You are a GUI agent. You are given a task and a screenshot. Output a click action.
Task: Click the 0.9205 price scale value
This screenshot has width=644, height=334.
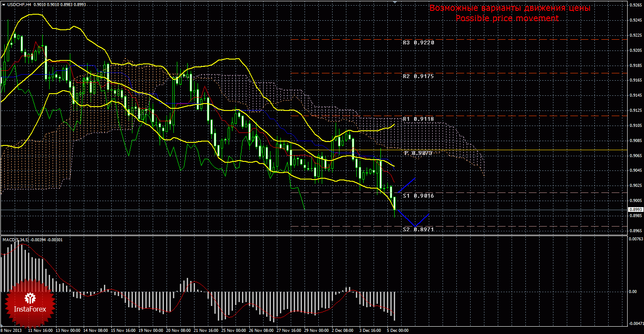(635, 50)
